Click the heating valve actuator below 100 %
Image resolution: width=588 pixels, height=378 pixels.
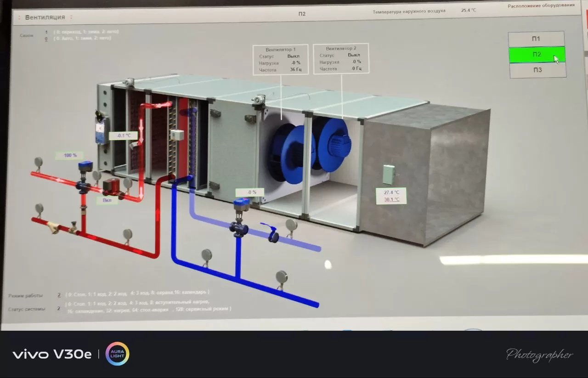pos(85,167)
